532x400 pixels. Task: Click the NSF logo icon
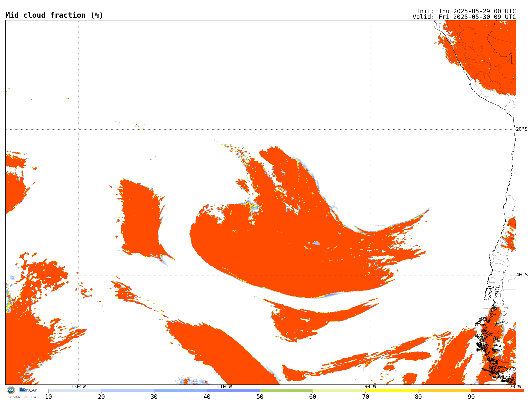[x=11, y=390]
